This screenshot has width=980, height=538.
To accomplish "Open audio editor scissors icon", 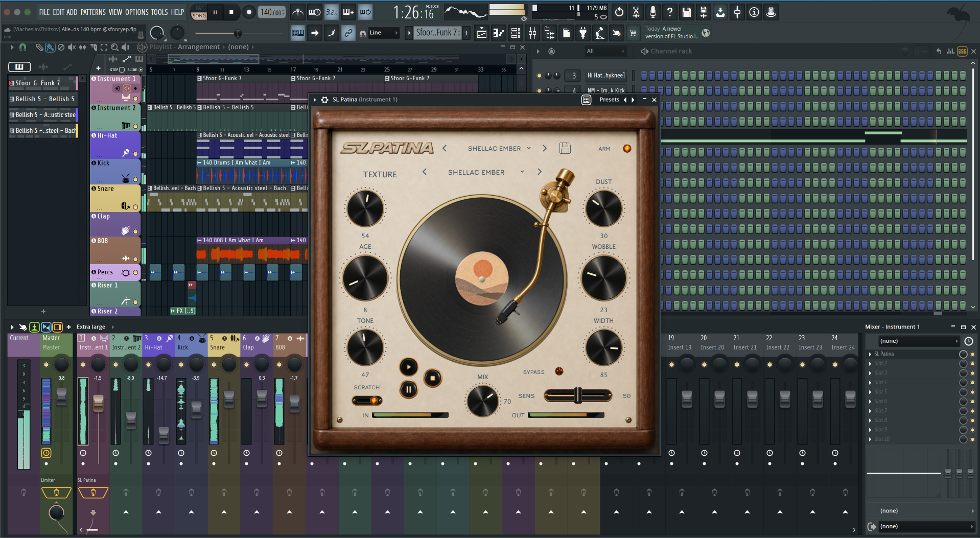I will [x=636, y=12].
